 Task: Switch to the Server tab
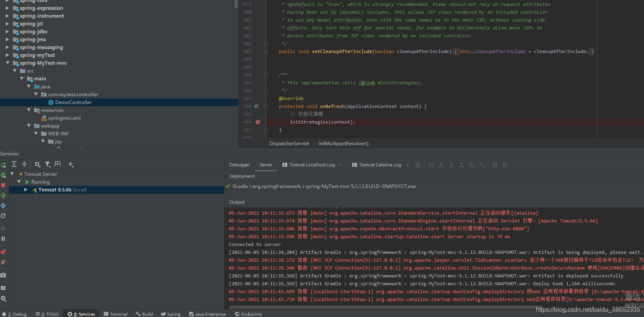pos(266,165)
